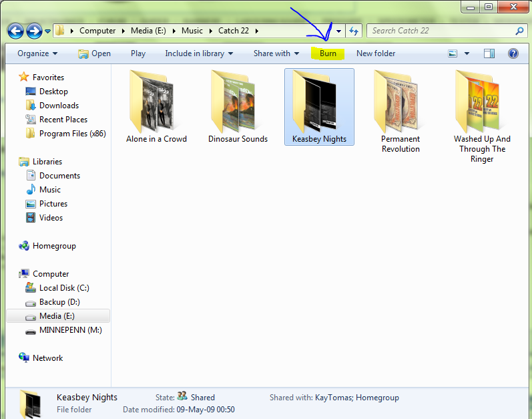The width and height of the screenshot is (532, 419).
Task: Expand arrow after Catch 22 in breadcrumb
Action: (257, 31)
